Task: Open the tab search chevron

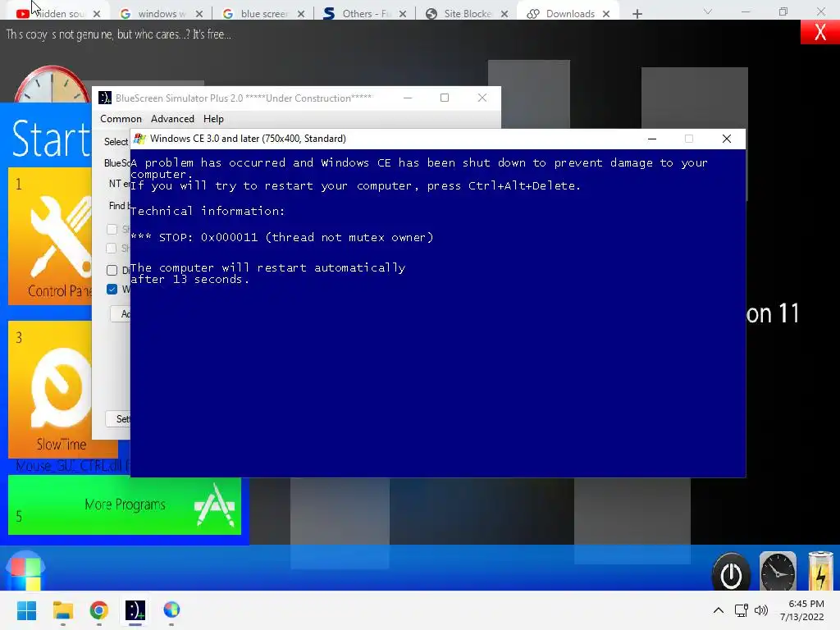Action: (x=708, y=11)
